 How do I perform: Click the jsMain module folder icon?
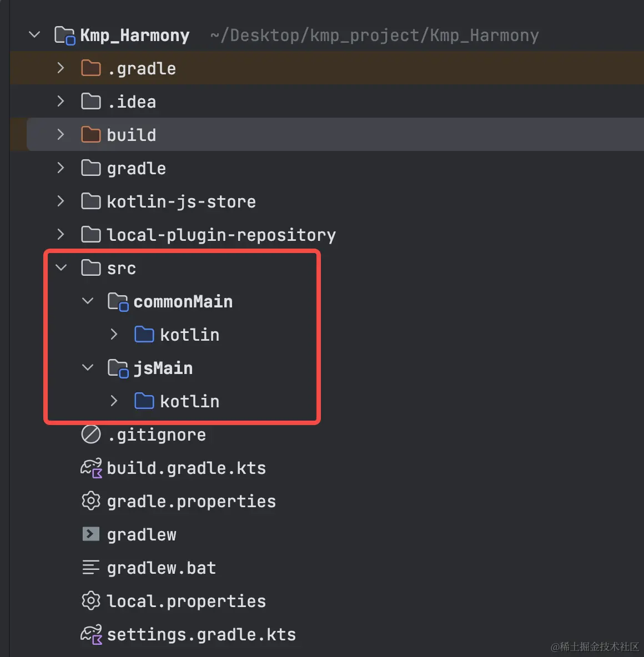pyautogui.click(x=118, y=368)
